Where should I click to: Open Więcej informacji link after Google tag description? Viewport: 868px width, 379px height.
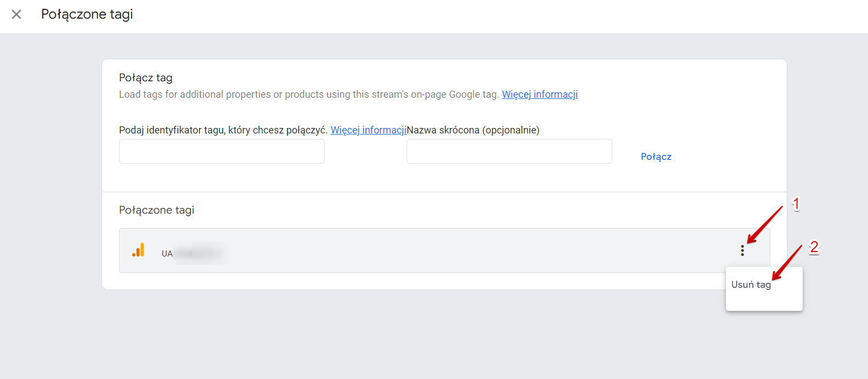point(540,94)
